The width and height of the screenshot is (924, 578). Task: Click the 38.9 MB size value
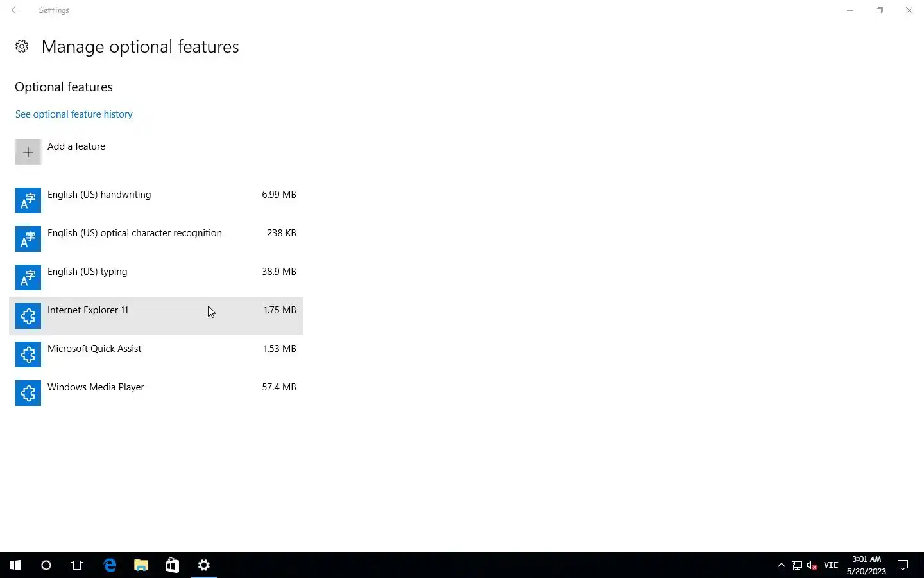(x=279, y=272)
